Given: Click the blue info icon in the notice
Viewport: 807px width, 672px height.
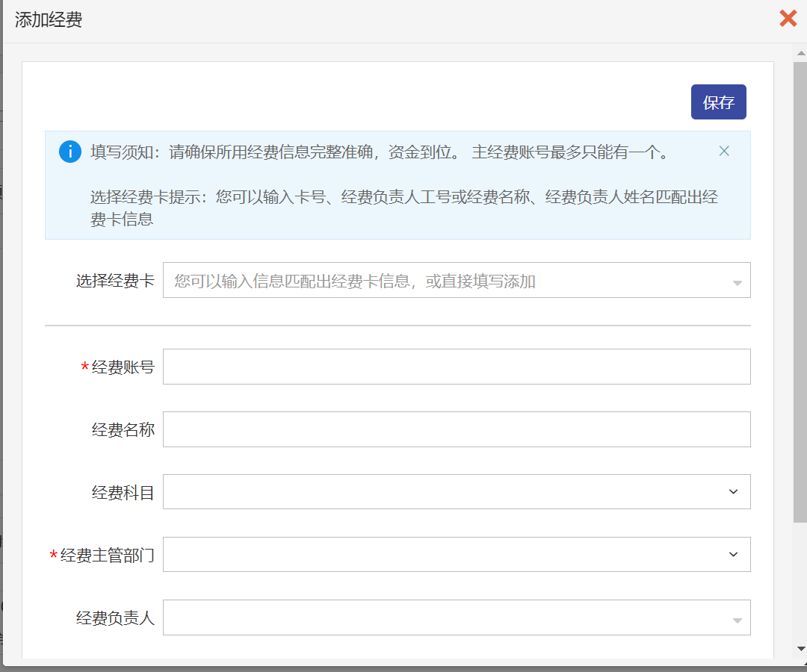Looking at the screenshot, I should click(70, 152).
